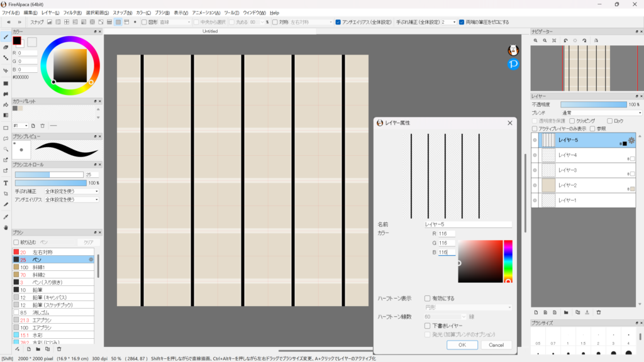Select the Eyedropper tool
Screen dimensions: 644x362
click(x=6, y=216)
